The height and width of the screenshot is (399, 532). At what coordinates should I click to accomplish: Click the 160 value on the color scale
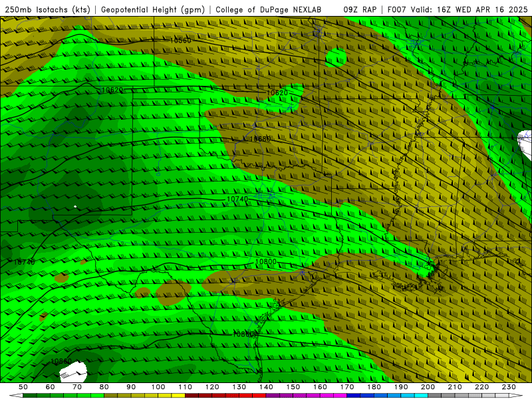tap(320, 387)
